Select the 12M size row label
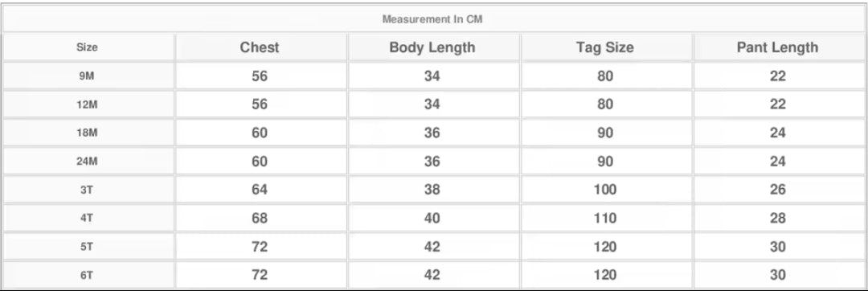The image size is (868, 291). (87, 105)
